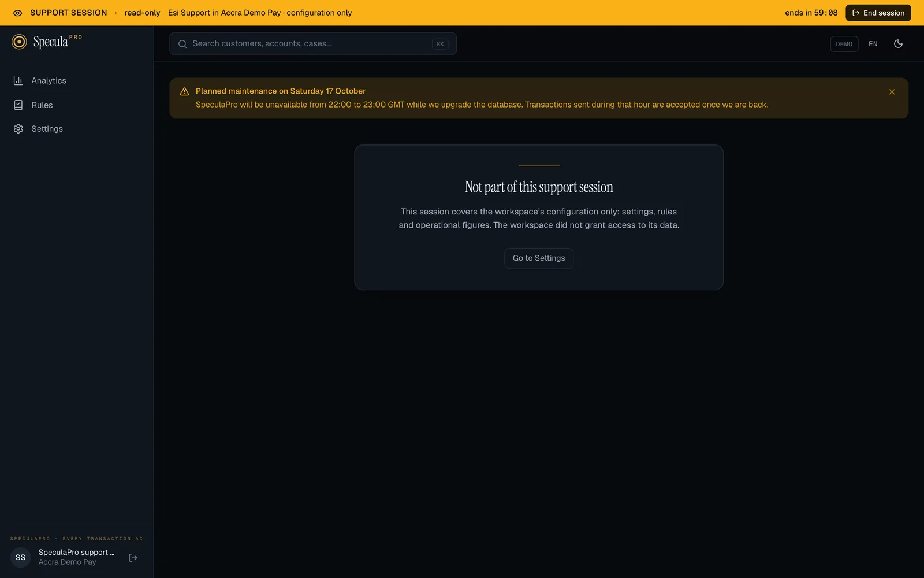This screenshot has height=578, width=924.
Task: Click the "Planned maintenance on Saturday 17 October" heading
Action: pyautogui.click(x=281, y=91)
